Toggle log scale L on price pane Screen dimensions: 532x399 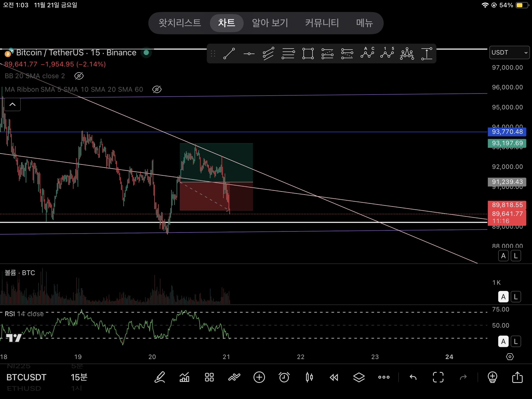coord(516,256)
